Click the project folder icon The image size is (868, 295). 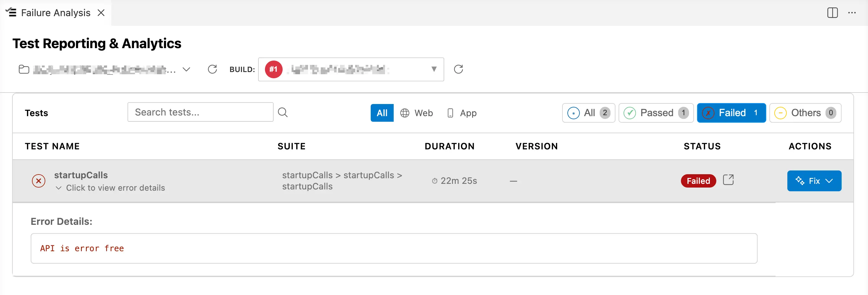(24, 70)
